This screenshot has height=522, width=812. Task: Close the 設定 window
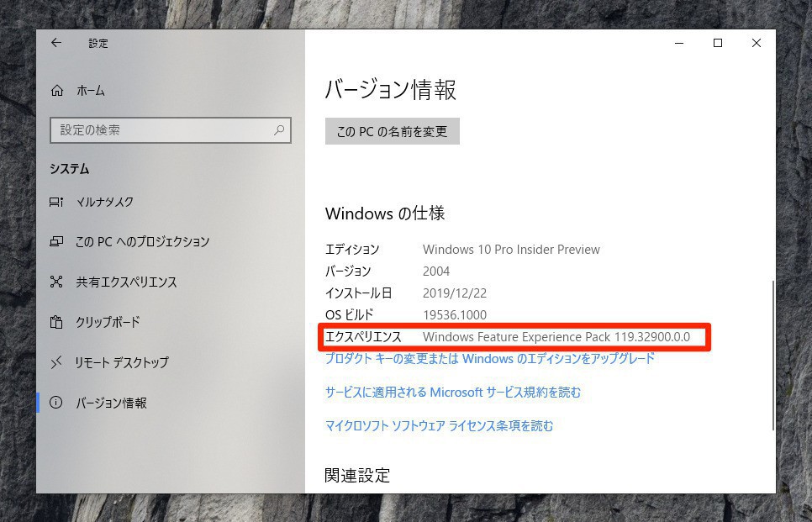click(x=756, y=43)
